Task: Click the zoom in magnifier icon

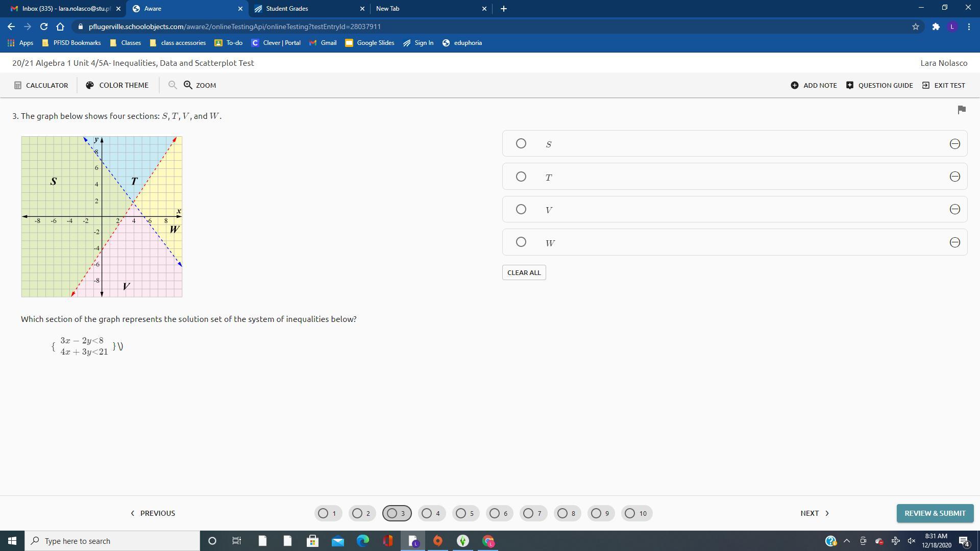Action: [x=188, y=85]
